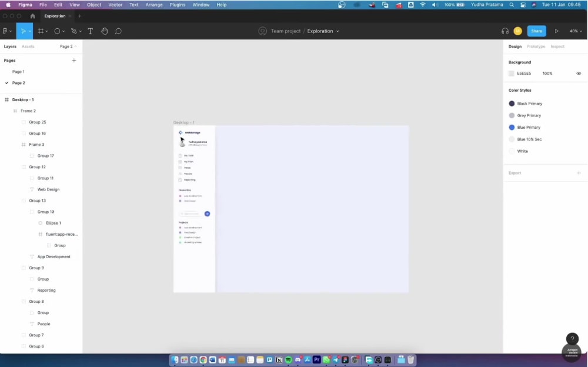Select the Text tool
588x367 pixels.
[x=91, y=31]
